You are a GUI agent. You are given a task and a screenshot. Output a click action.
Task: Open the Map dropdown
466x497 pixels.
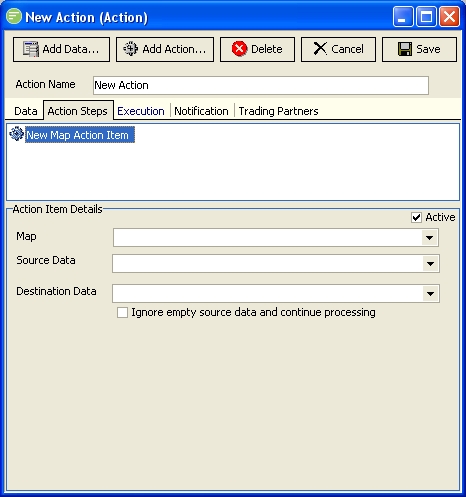pyautogui.click(x=430, y=238)
